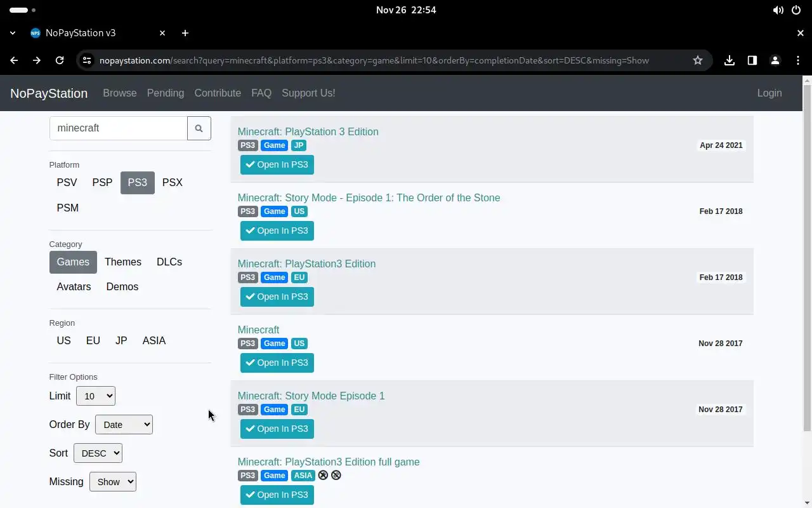Screen dimensions: 812x508
Task: Open Minecraft: PlayStation3 Edition full game link
Action: [329, 462]
